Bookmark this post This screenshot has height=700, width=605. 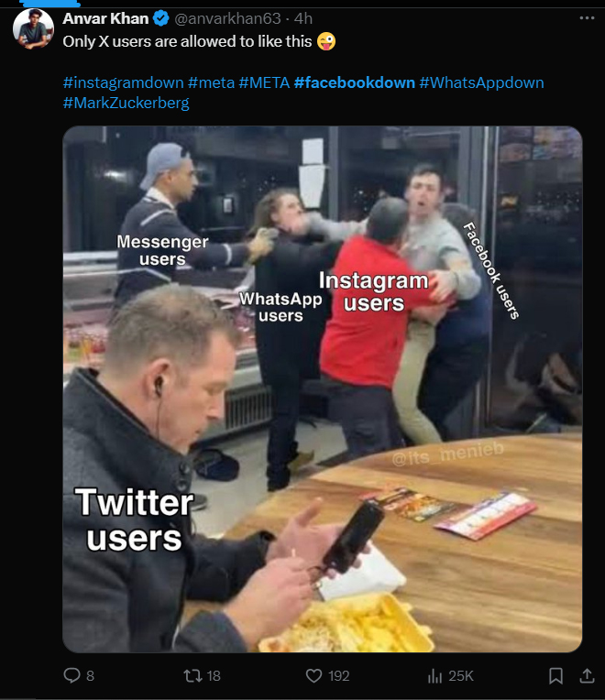[555, 676]
